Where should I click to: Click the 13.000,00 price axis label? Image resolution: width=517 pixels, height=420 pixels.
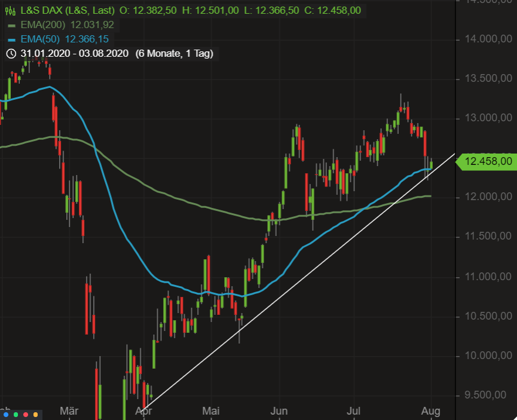click(488, 118)
